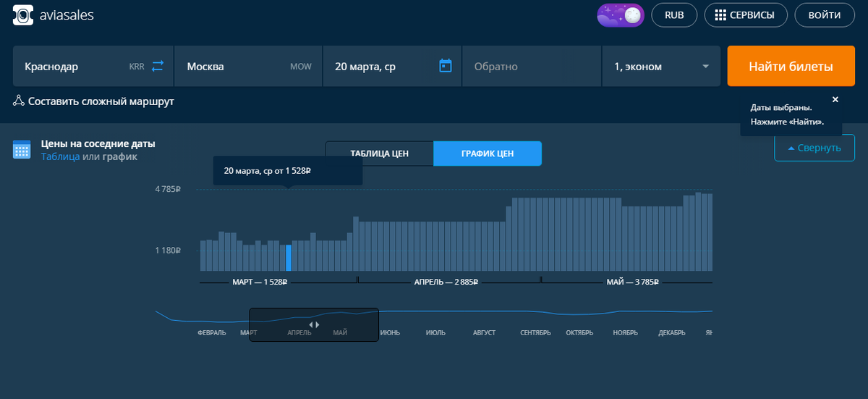Viewport: 868px width, 399px height.
Task: Click the grid icon in Сервисы button
Action: click(720, 15)
